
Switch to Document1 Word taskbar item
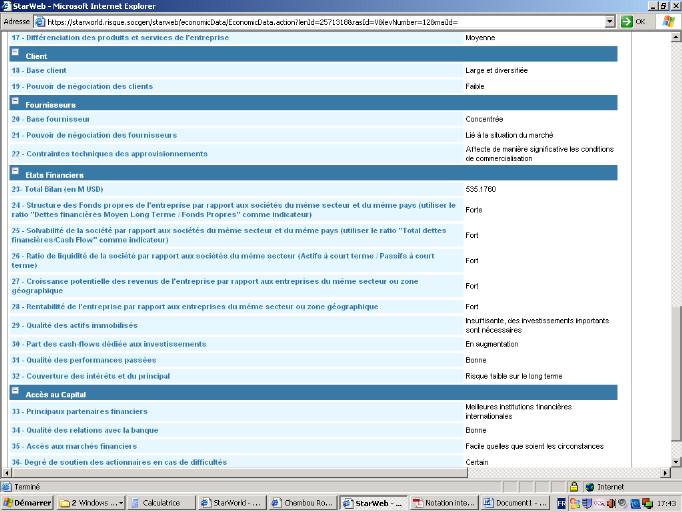[x=515, y=503]
